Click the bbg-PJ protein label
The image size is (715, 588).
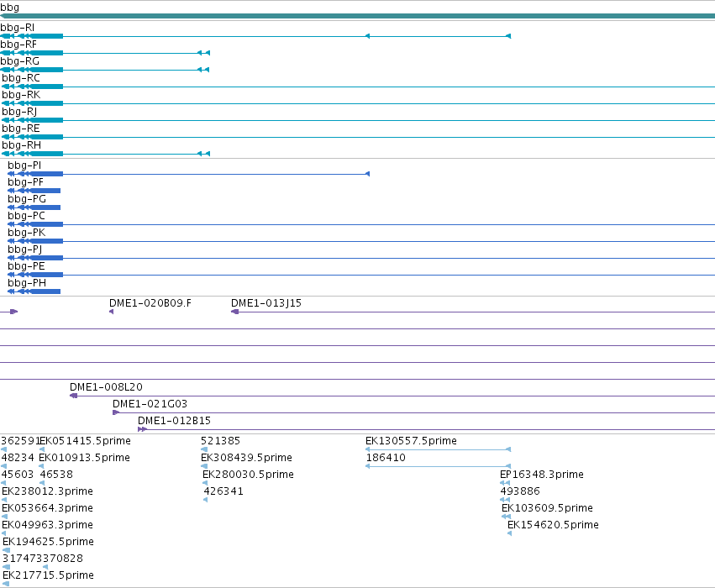pos(25,249)
